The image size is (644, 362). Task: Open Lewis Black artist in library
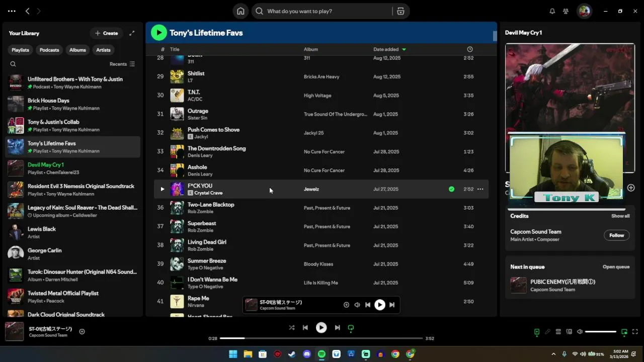pyautogui.click(x=73, y=232)
